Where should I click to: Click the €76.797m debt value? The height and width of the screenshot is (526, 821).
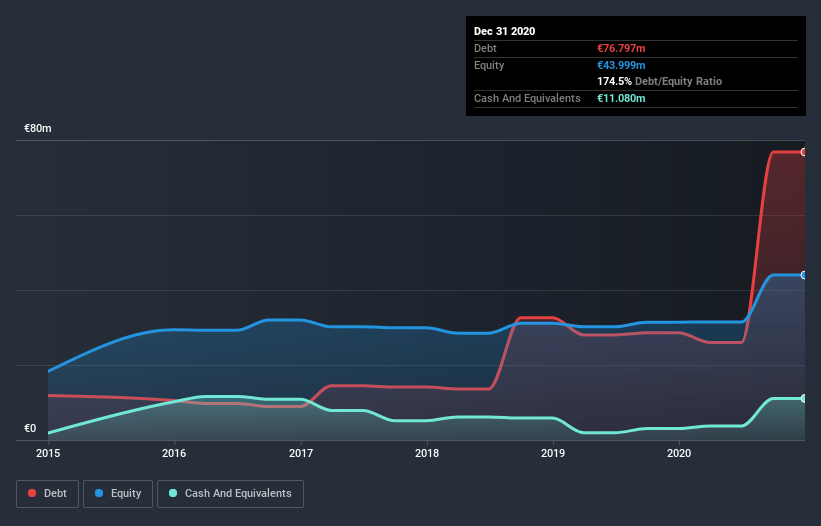(621, 49)
